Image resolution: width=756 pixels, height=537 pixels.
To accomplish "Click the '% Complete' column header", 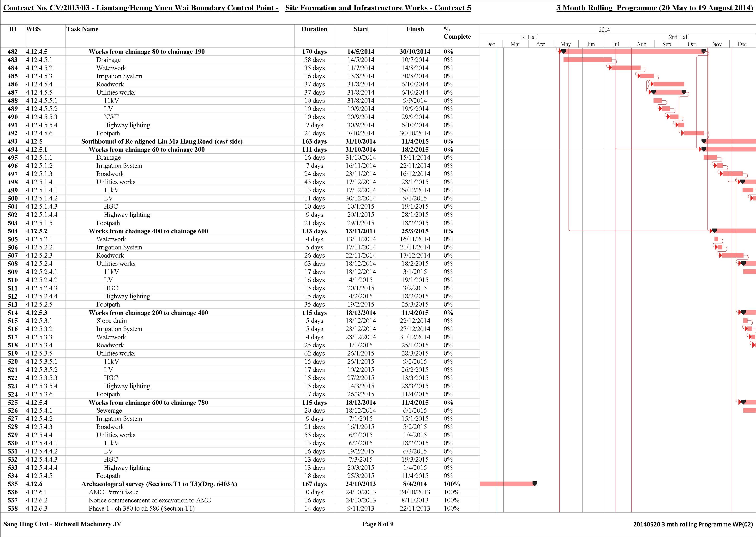I will pos(457,33).
